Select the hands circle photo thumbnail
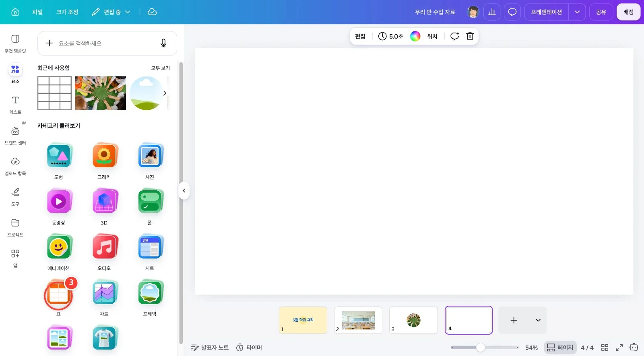This screenshot has height=356, width=644. coord(100,93)
